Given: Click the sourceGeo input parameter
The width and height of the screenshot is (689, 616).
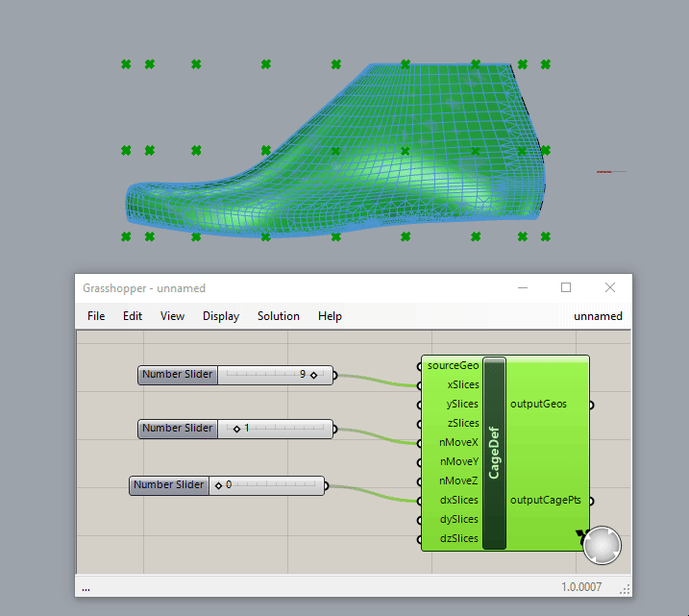Looking at the screenshot, I should coord(453,366).
